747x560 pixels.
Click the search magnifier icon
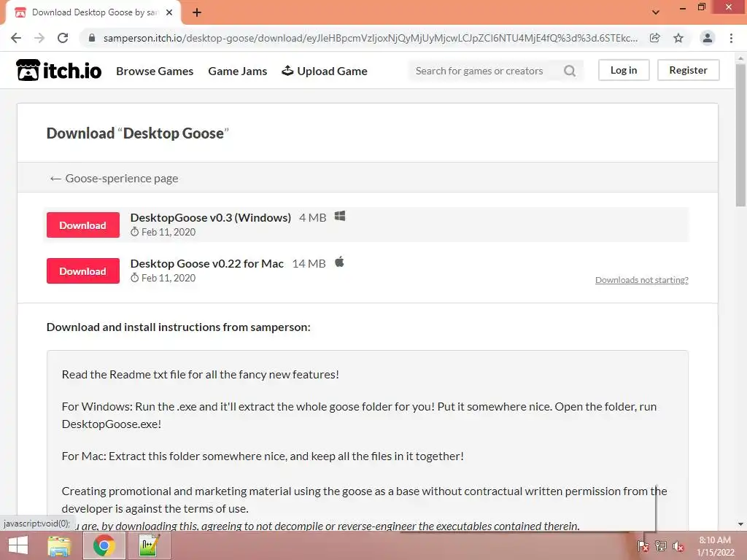click(570, 71)
